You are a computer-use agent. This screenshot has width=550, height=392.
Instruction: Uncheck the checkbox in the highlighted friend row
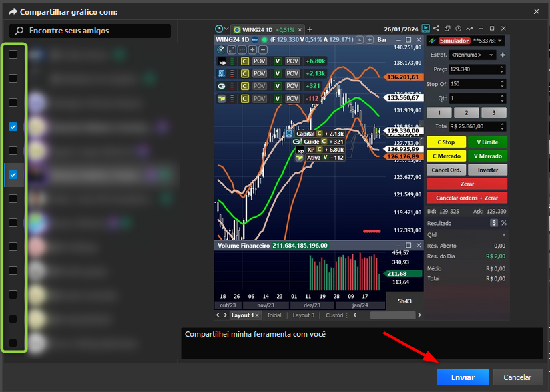pos(13,175)
